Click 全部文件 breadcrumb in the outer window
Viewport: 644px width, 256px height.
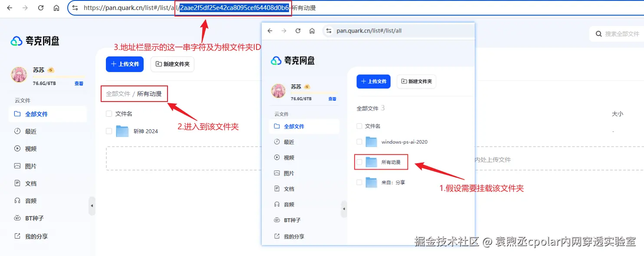[x=118, y=93]
